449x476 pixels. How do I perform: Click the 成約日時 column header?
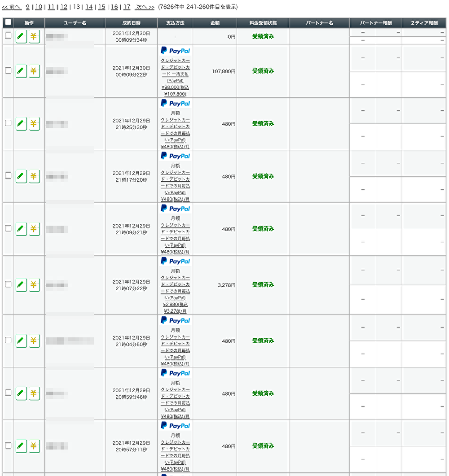pyautogui.click(x=131, y=23)
